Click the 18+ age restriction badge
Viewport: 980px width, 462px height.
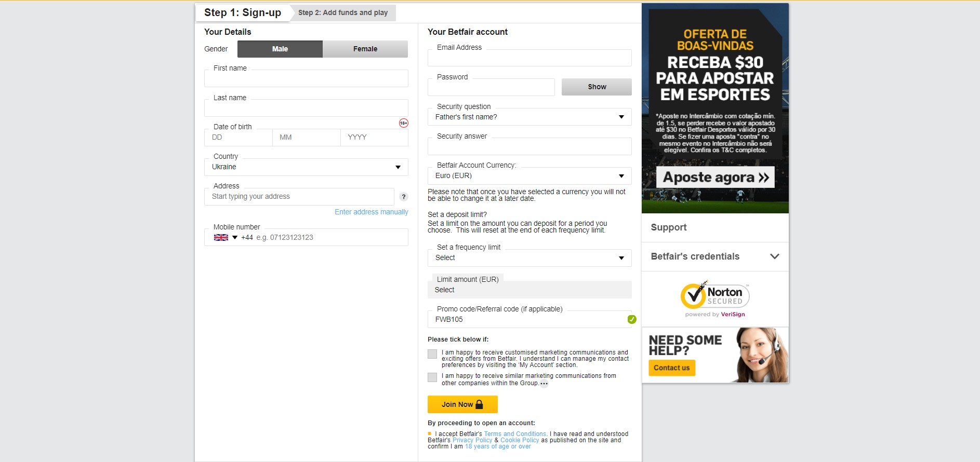tap(404, 123)
